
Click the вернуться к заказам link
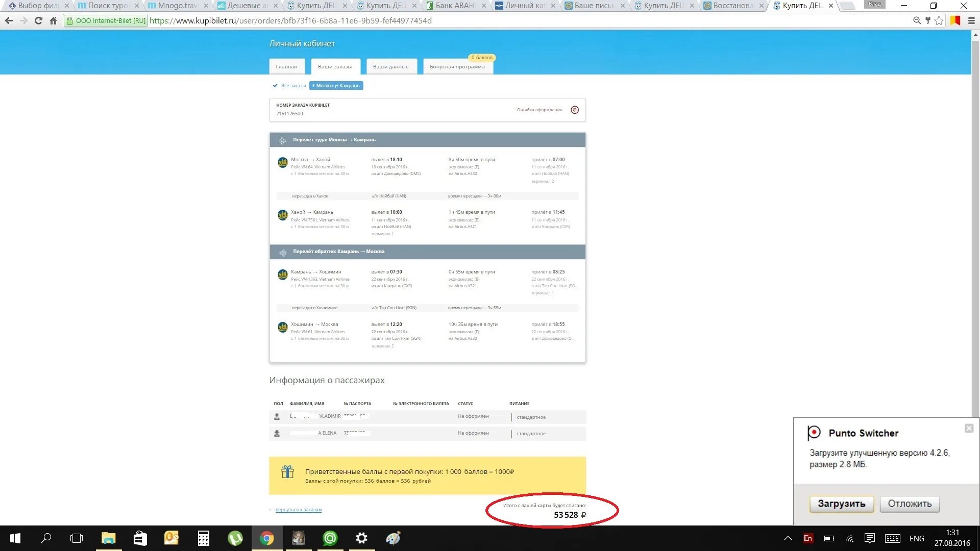pos(298,510)
